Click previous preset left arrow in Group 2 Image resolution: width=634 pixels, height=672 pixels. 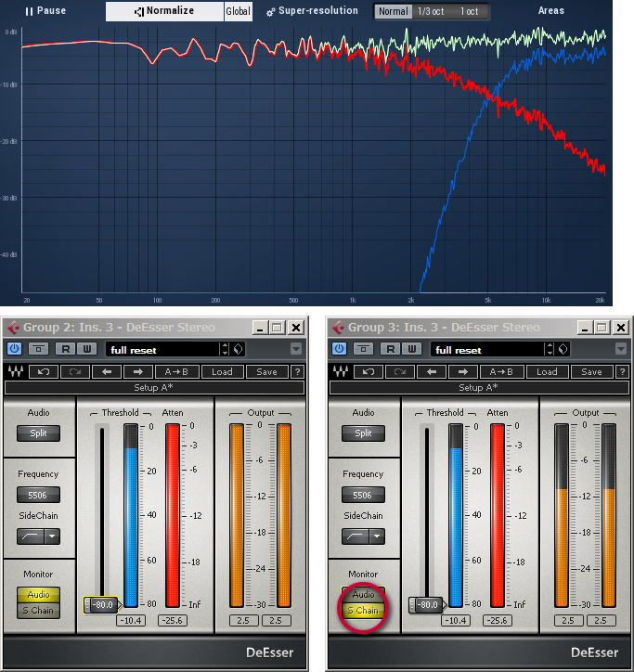[x=107, y=372]
